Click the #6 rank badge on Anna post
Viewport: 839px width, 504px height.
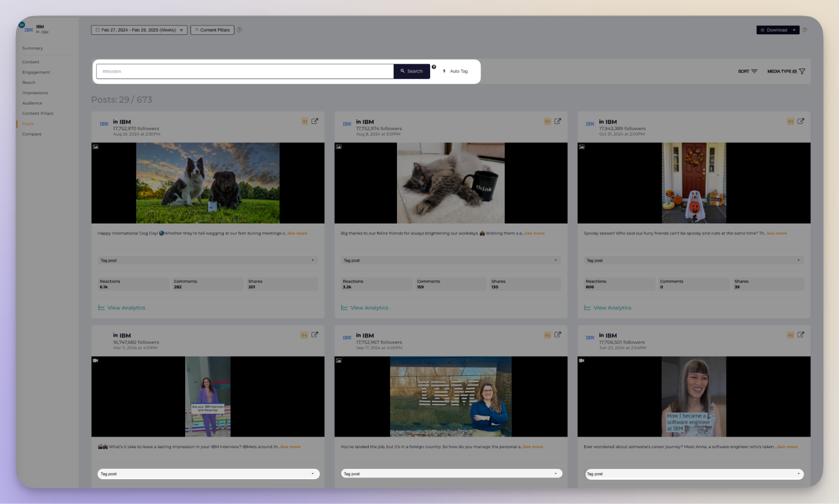[790, 335]
